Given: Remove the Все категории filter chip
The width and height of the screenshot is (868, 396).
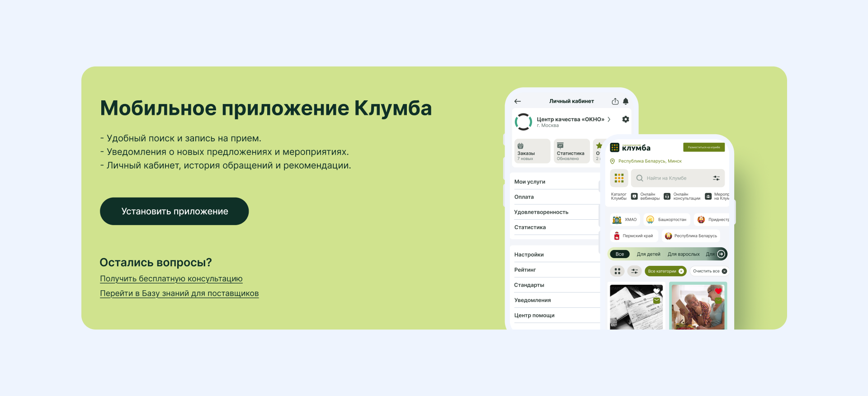Looking at the screenshot, I should [681, 271].
